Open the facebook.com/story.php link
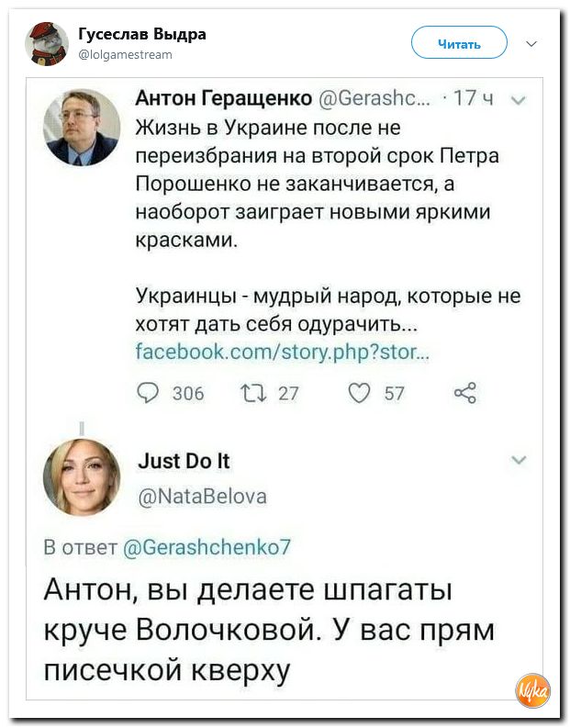Image resolution: width=570 pixels, height=728 pixels. coord(285,352)
